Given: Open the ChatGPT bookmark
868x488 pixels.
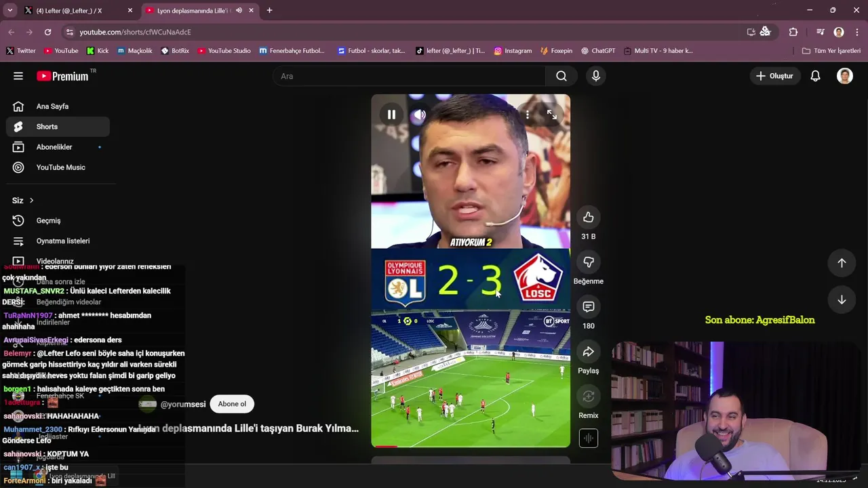Looking at the screenshot, I should [597, 51].
